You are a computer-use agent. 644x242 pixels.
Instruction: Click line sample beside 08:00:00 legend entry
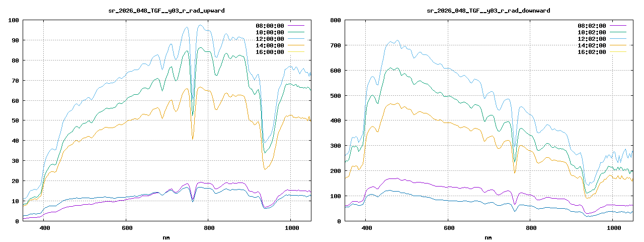296,26
